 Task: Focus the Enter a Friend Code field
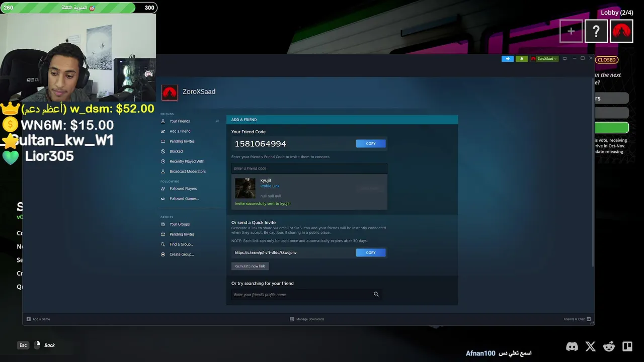[x=309, y=168]
